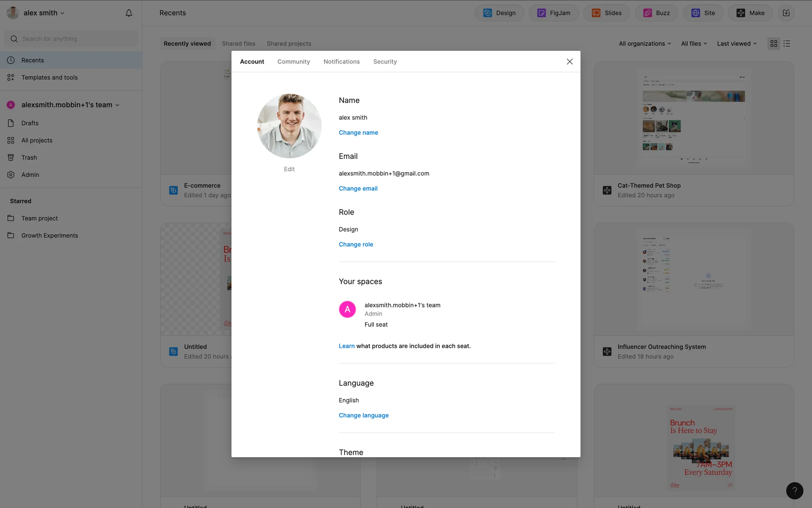The height and width of the screenshot is (508, 812).
Task: Click the profile photo to edit
Action: pyautogui.click(x=289, y=126)
